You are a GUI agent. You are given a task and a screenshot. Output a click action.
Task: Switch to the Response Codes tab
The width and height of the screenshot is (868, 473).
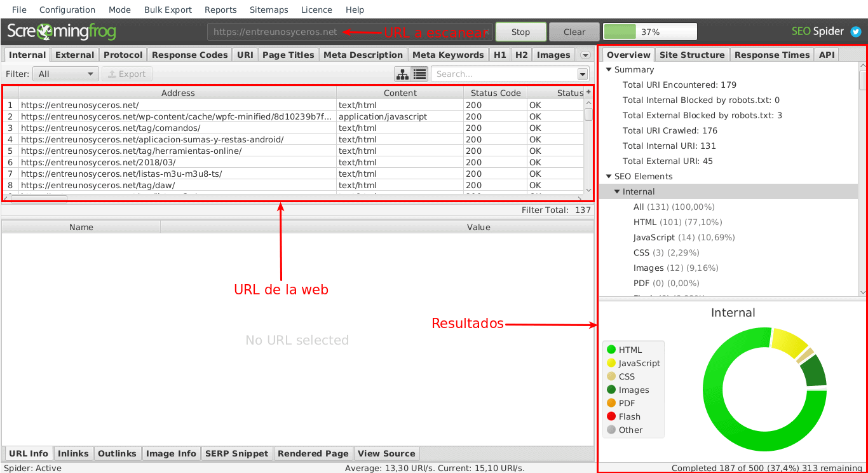[189, 55]
